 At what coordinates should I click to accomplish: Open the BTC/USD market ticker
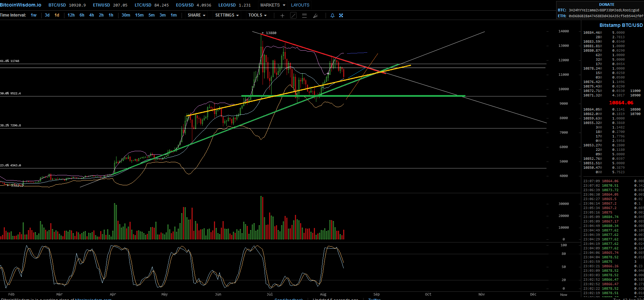[67, 5]
